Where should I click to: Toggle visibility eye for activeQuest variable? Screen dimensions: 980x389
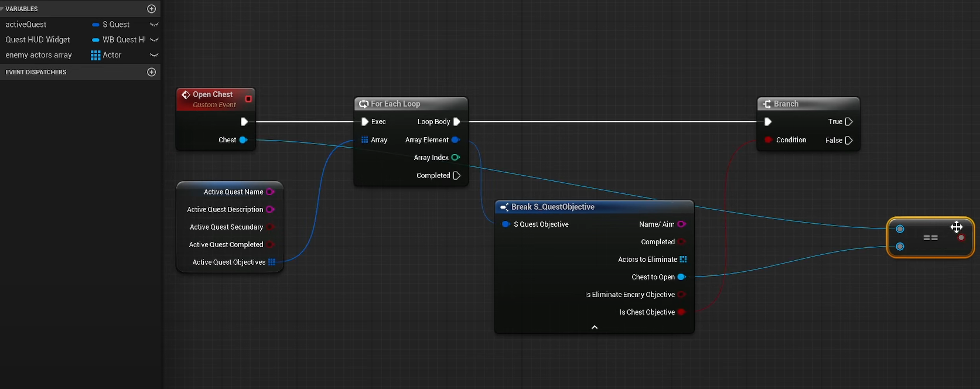click(154, 25)
